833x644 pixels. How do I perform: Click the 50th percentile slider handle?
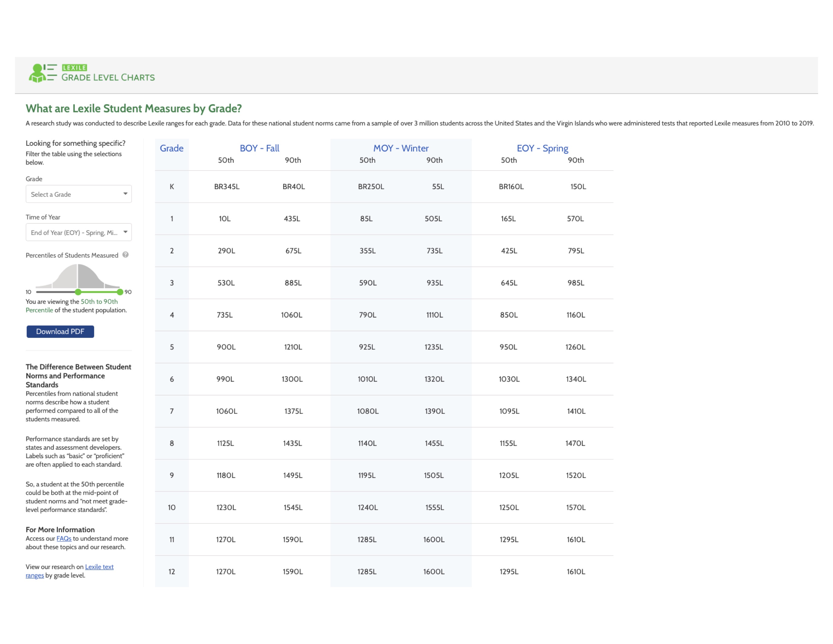78,292
